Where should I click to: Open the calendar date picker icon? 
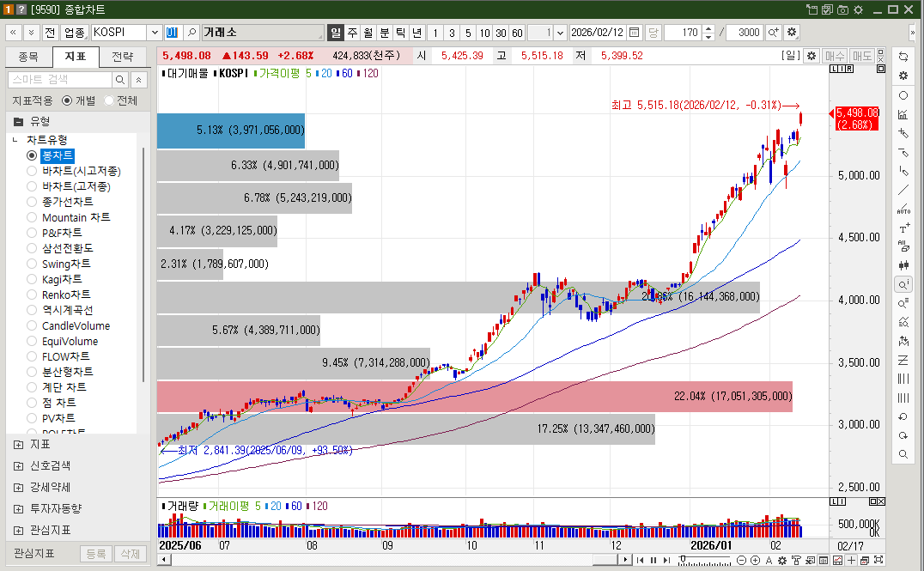[x=634, y=33]
